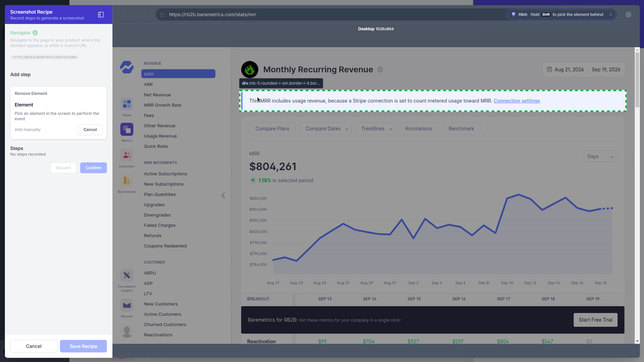Image resolution: width=644 pixels, height=362 pixels.
Task: Go to Refunds metric
Action: pos(153,235)
